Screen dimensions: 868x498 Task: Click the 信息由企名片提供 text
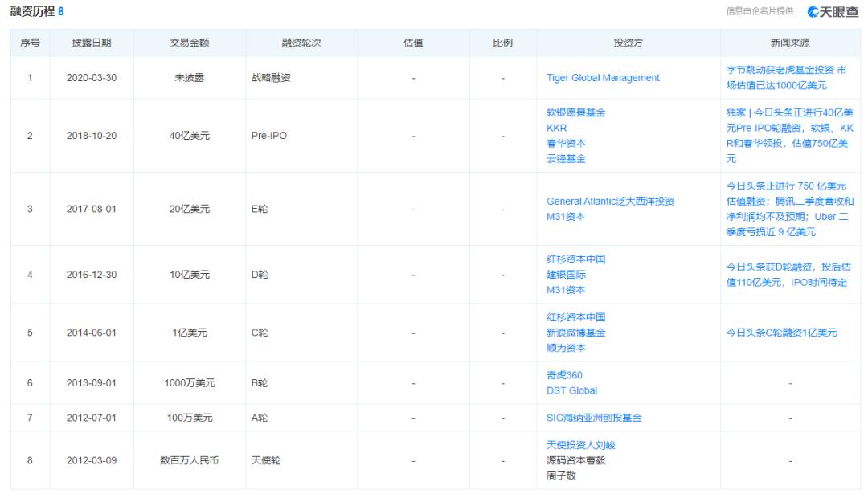point(759,11)
